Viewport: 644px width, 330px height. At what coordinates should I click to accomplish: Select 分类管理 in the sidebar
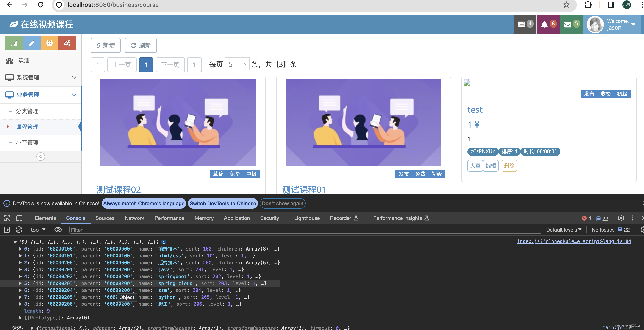(x=27, y=111)
